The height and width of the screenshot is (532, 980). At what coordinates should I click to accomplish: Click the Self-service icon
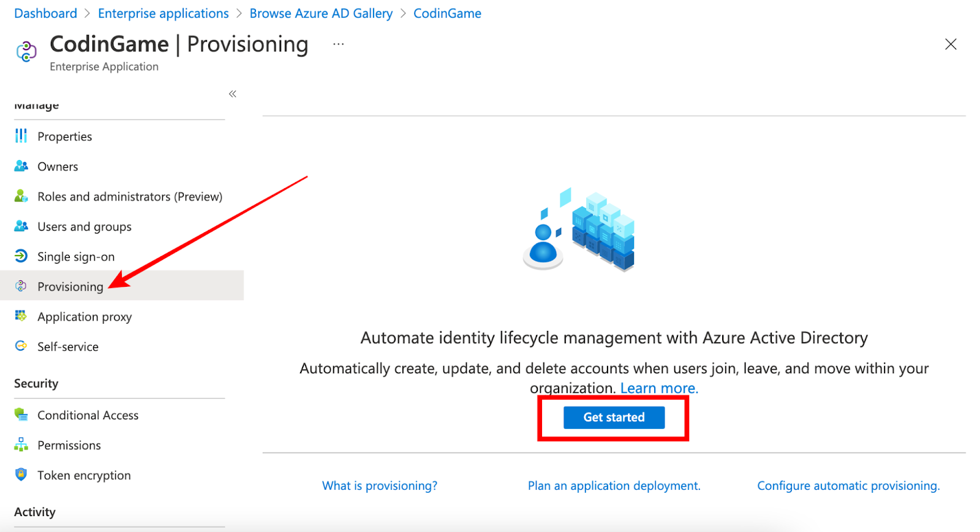21,346
